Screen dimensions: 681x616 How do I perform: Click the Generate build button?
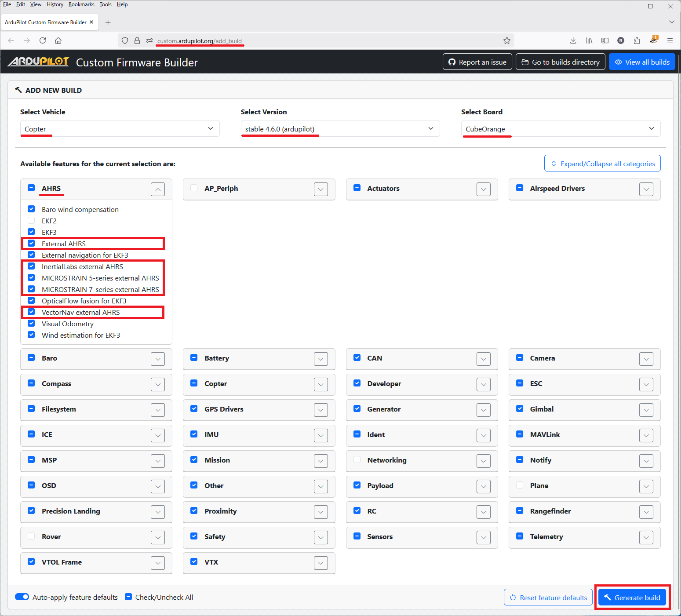(632, 598)
